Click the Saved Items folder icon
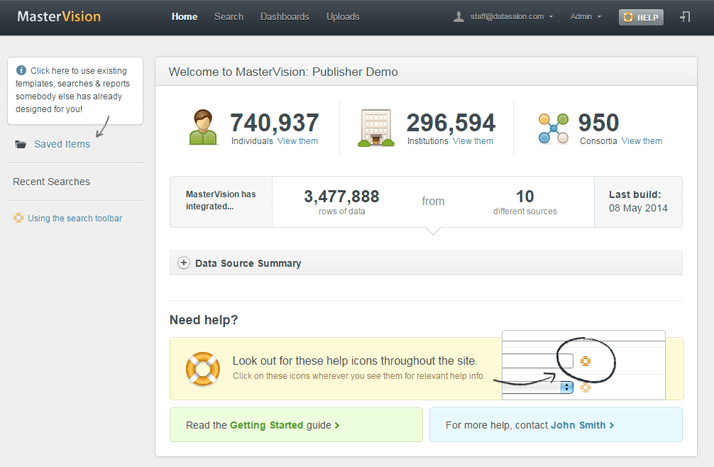 point(21,144)
